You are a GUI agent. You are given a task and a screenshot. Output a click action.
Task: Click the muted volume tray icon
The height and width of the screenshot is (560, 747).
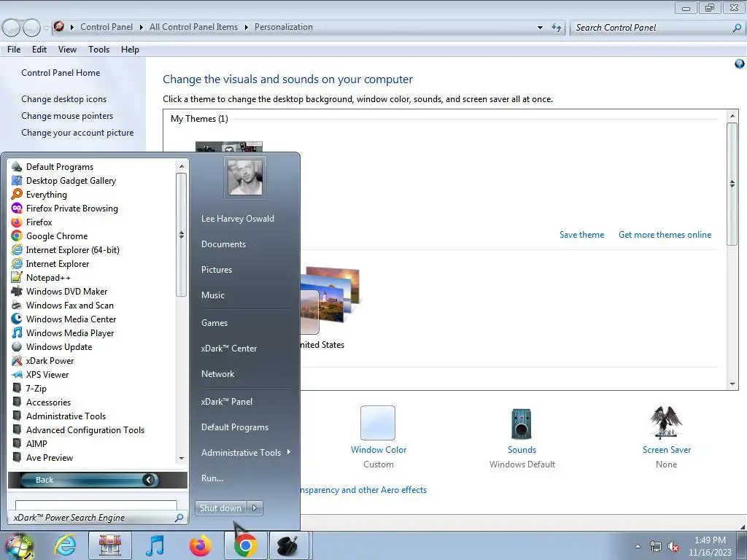click(x=673, y=547)
